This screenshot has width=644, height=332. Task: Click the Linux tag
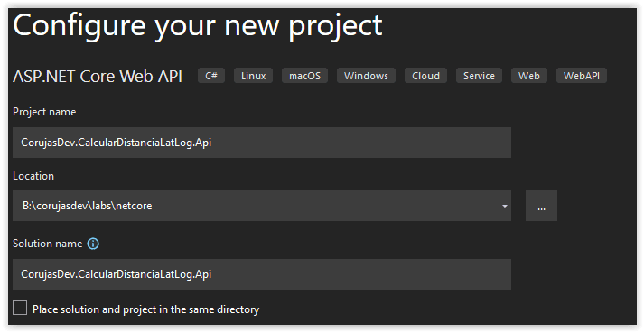point(254,76)
